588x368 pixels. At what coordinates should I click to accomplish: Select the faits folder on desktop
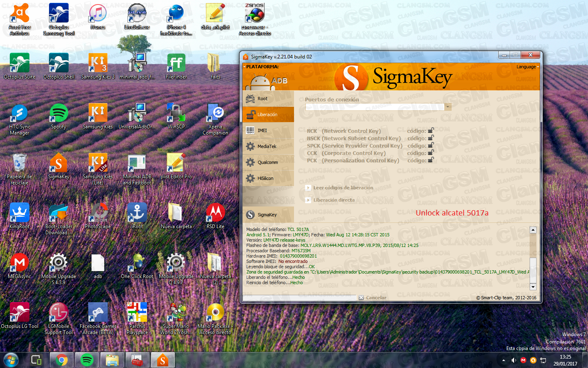tap(216, 66)
